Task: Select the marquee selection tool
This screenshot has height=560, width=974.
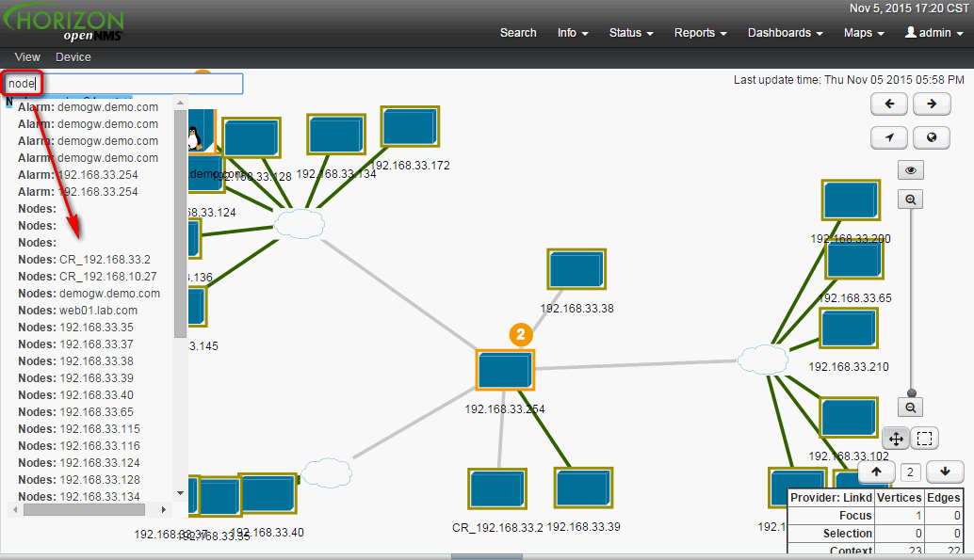Action: coord(924,439)
